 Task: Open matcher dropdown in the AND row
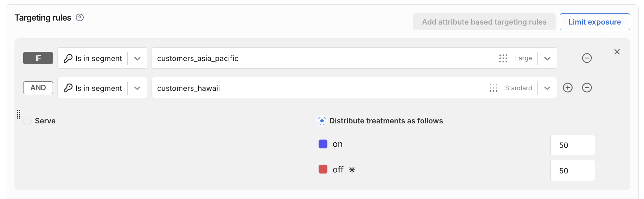[137, 88]
